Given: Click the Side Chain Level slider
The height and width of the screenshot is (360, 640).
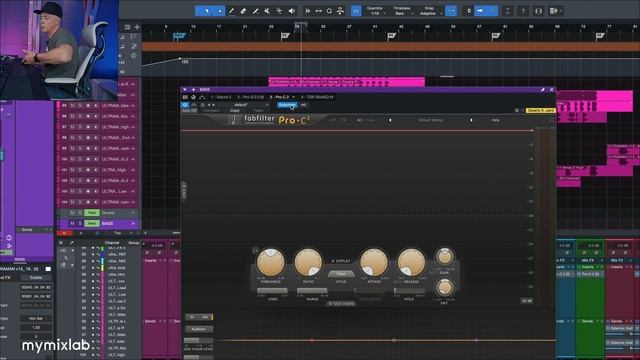Looking at the screenshot, I should click(199, 340).
